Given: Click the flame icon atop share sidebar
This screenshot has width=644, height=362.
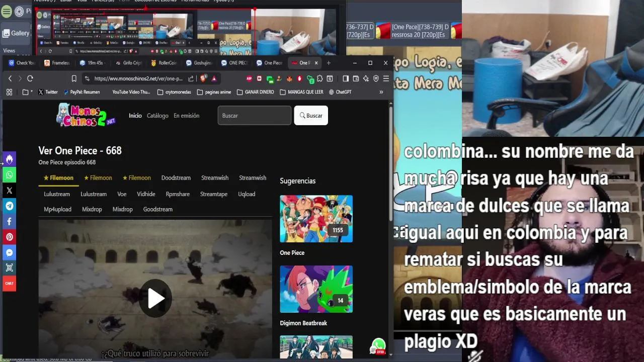Looking at the screenshot, I should tap(9, 159).
